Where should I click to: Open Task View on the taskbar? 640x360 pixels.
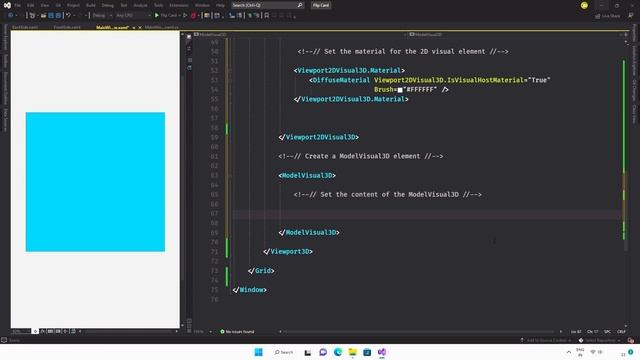pyautogui.click(x=308, y=352)
